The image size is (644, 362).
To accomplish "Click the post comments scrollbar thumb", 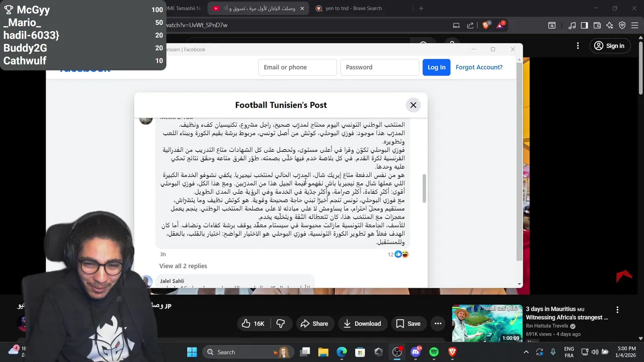I will 424,189.
